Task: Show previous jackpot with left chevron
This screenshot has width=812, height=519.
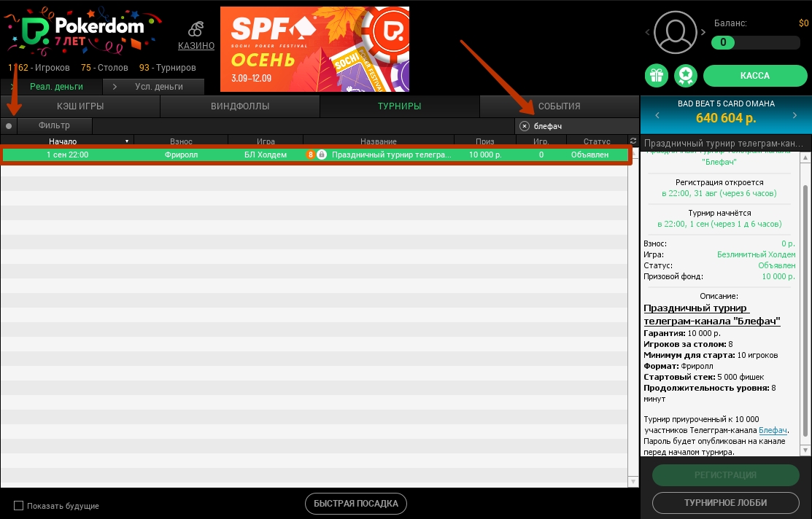Action: tap(657, 115)
